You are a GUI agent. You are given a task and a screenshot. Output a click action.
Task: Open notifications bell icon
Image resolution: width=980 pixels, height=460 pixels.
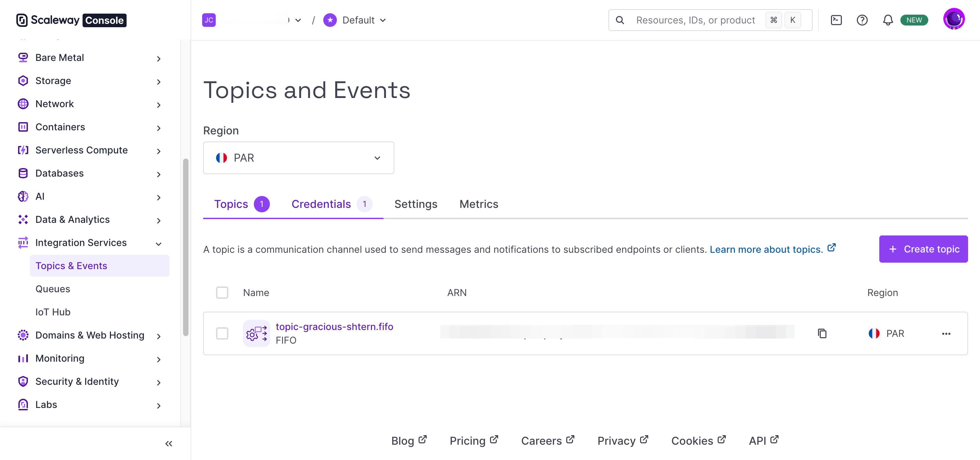tap(888, 20)
